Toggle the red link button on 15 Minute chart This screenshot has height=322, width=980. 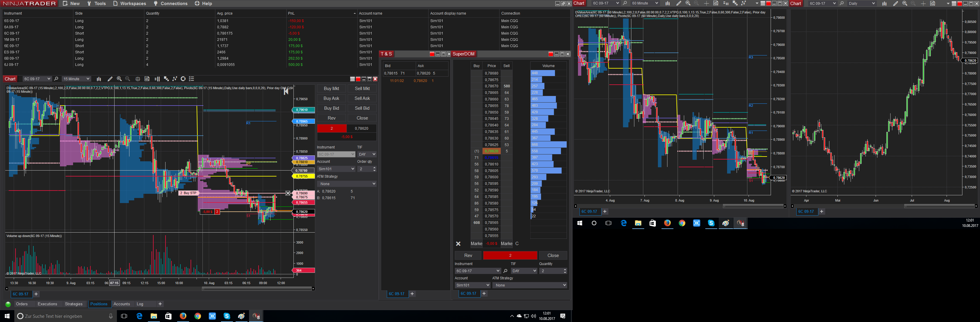pyautogui.click(x=358, y=79)
